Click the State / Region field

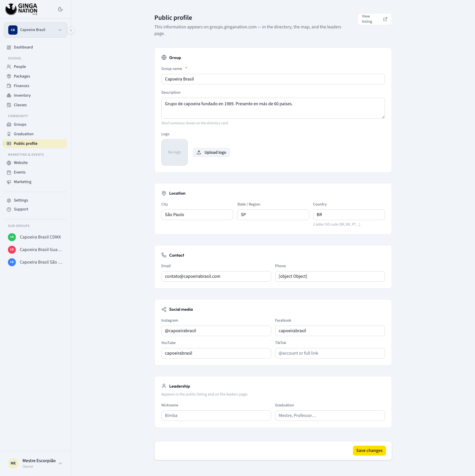coord(273,215)
